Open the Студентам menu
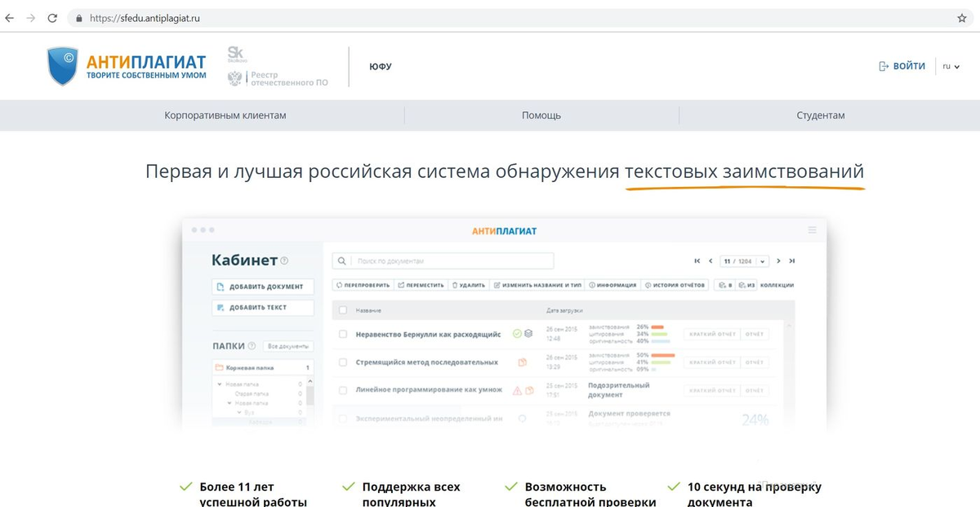 click(821, 115)
